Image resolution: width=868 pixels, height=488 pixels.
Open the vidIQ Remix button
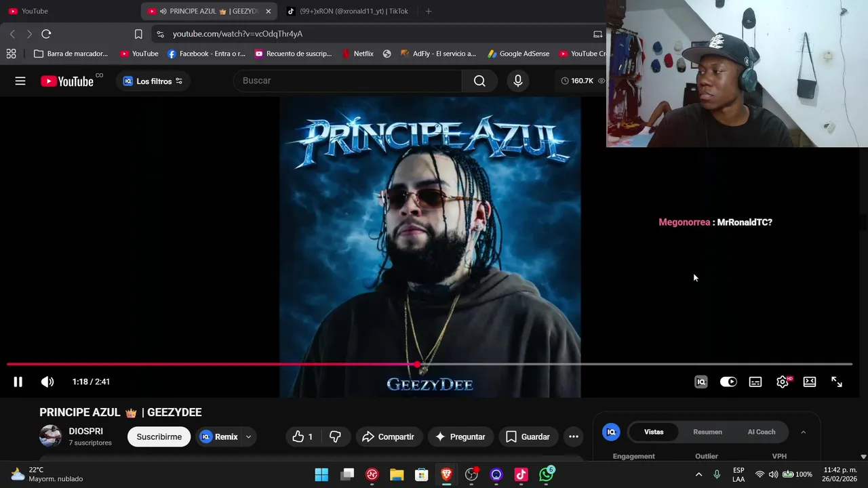pyautogui.click(x=218, y=436)
